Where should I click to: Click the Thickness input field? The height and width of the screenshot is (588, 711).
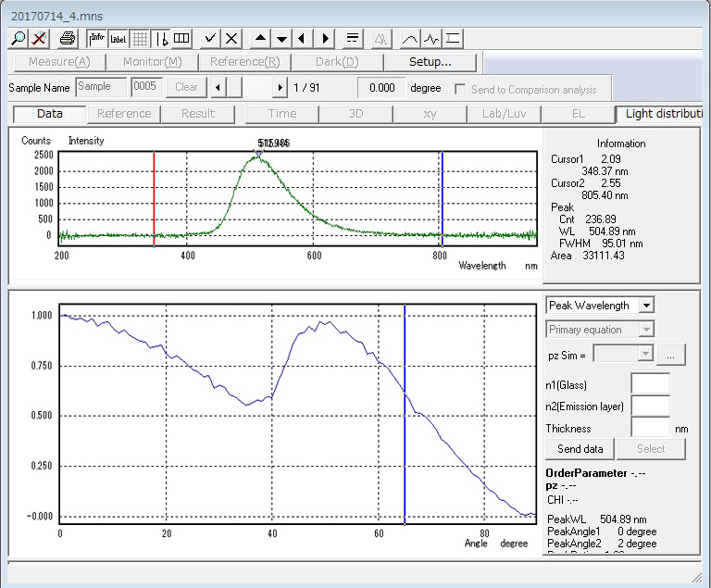[x=650, y=428]
